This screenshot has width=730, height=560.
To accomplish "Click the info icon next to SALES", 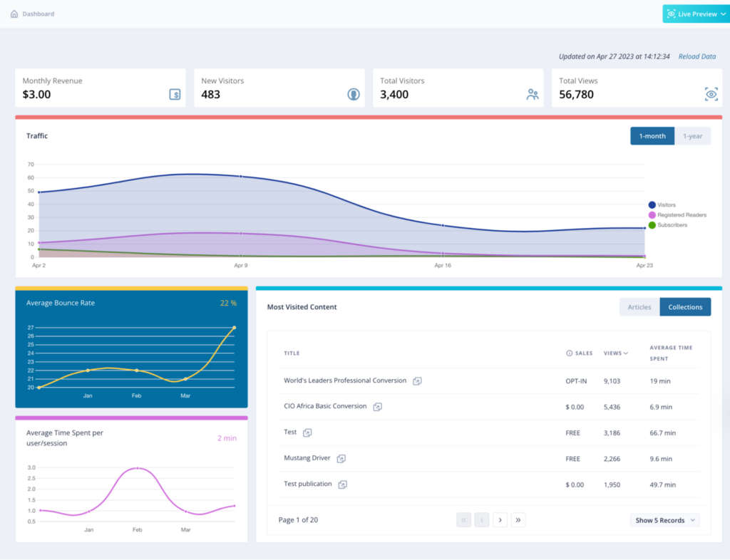I will [x=569, y=353].
